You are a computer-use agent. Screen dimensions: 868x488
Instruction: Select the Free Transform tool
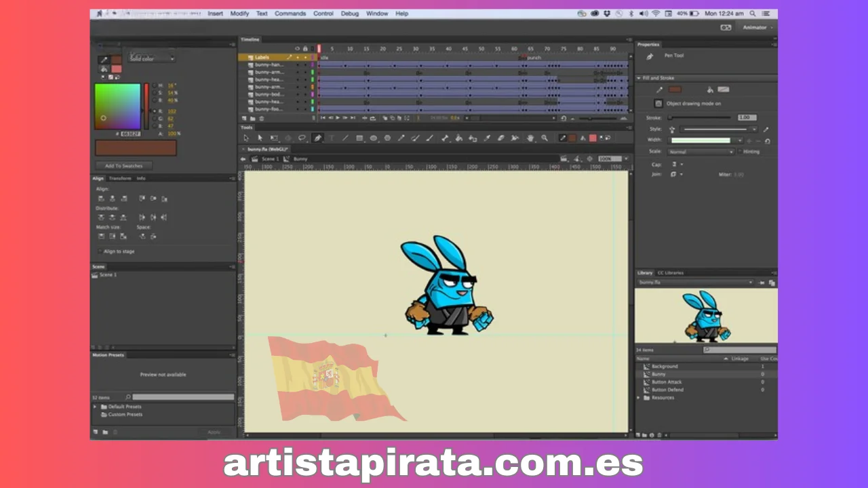(274, 138)
